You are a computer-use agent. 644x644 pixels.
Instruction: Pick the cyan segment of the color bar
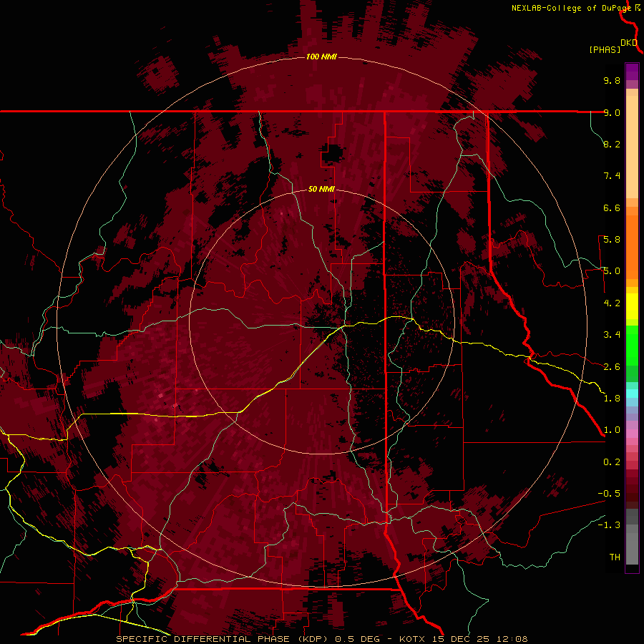click(x=632, y=394)
